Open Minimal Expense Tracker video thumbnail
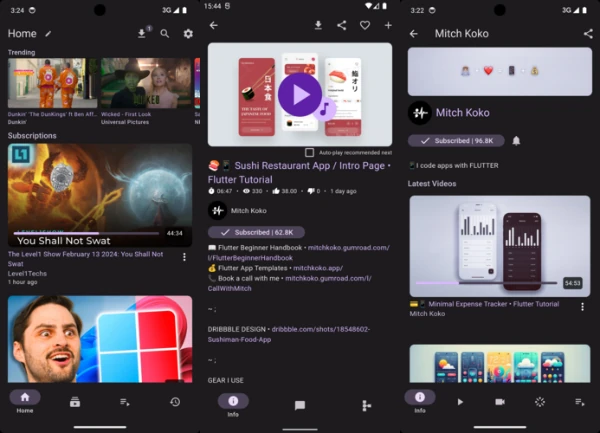 click(x=500, y=246)
